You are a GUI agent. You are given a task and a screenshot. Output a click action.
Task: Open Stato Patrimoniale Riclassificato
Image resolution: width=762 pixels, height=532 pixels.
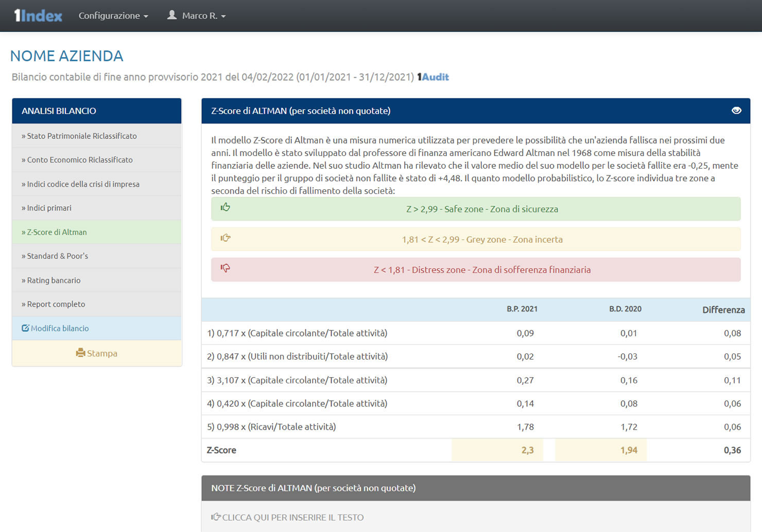click(97, 136)
